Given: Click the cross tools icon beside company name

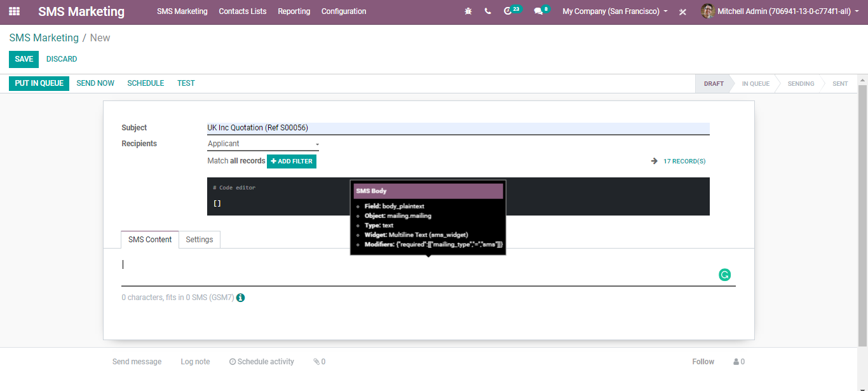Looking at the screenshot, I should (x=682, y=11).
